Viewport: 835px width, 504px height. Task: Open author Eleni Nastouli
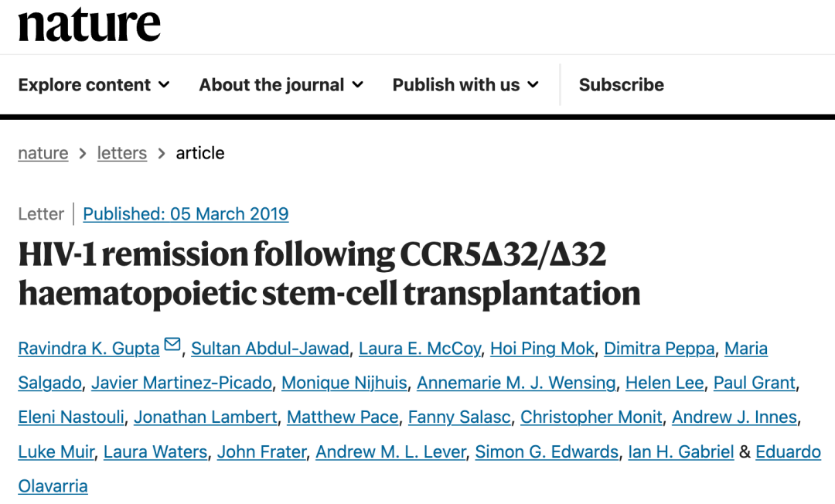coord(71,417)
